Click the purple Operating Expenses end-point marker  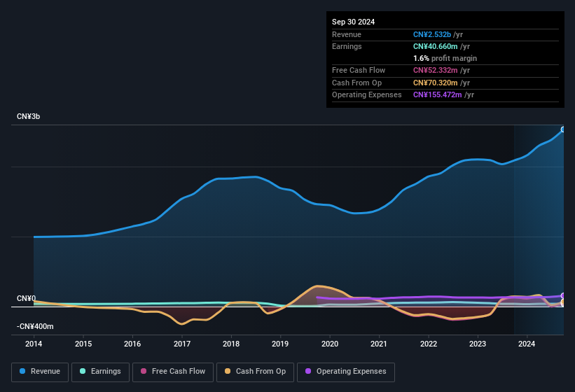(563, 295)
